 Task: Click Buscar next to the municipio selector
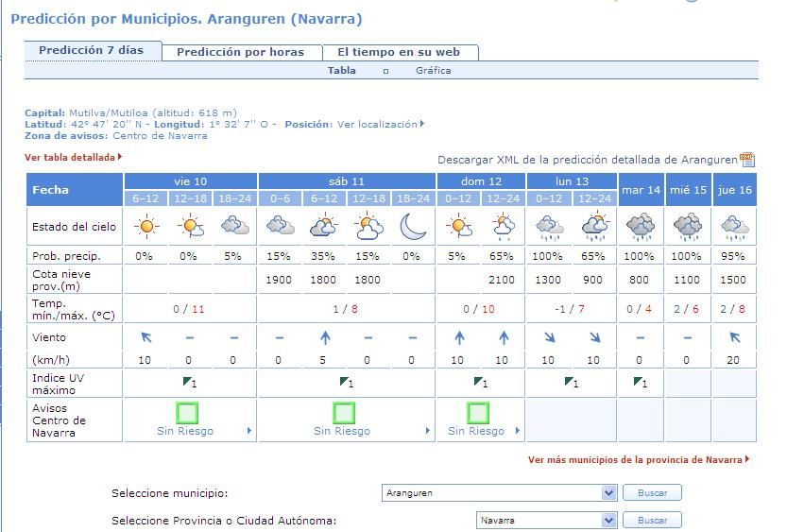pyautogui.click(x=653, y=493)
